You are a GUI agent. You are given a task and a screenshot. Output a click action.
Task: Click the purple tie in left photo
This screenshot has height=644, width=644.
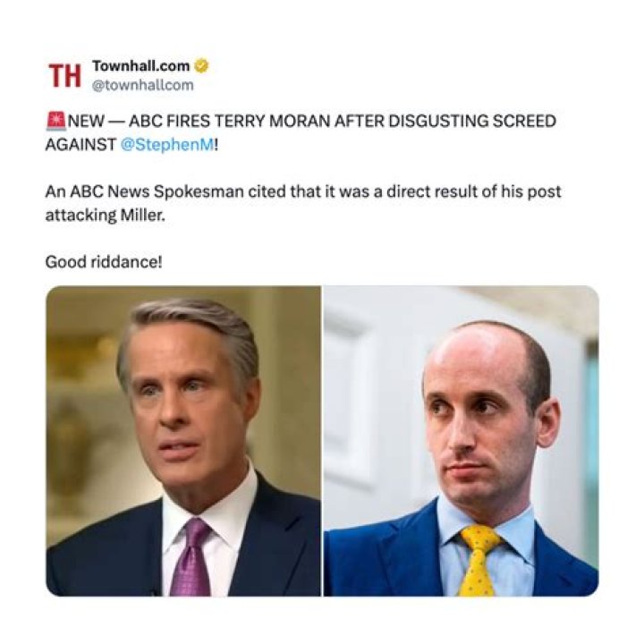tap(191, 557)
